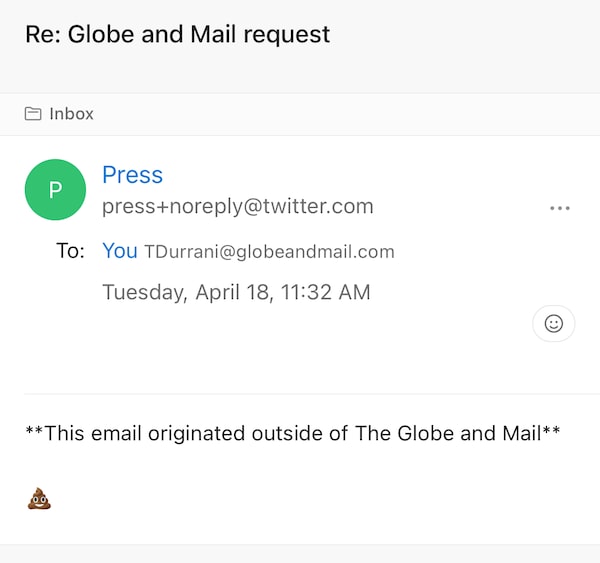Click the poop emoji in message body

(x=39, y=497)
